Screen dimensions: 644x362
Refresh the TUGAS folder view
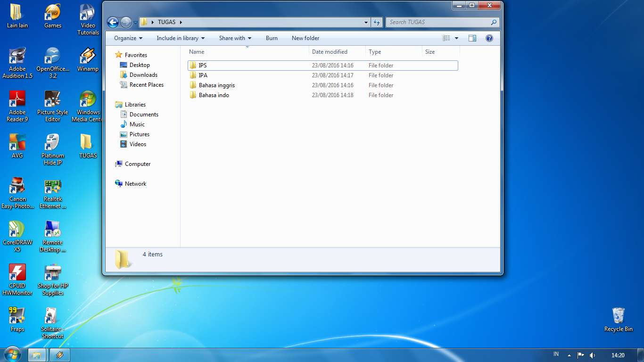click(x=377, y=22)
